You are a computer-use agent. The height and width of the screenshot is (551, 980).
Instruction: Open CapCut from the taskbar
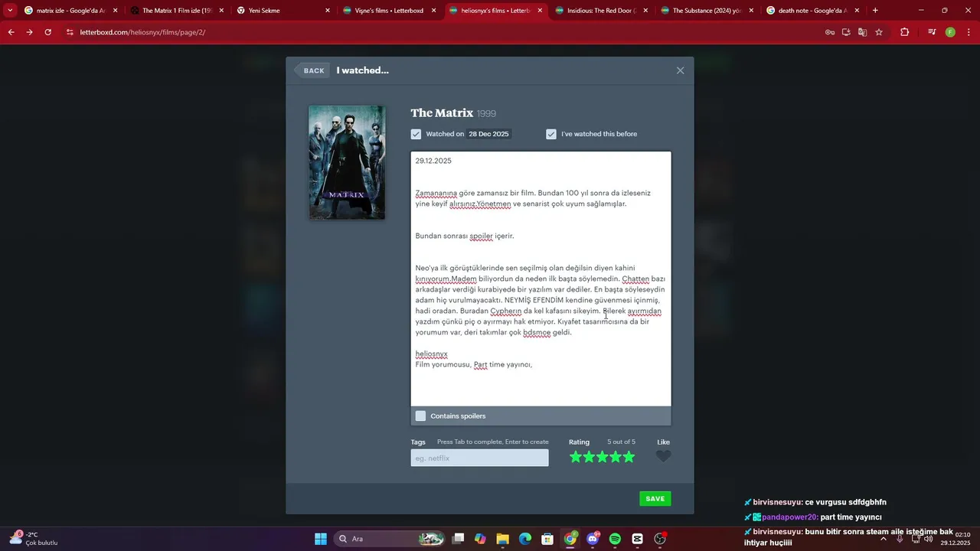point(638,539)
